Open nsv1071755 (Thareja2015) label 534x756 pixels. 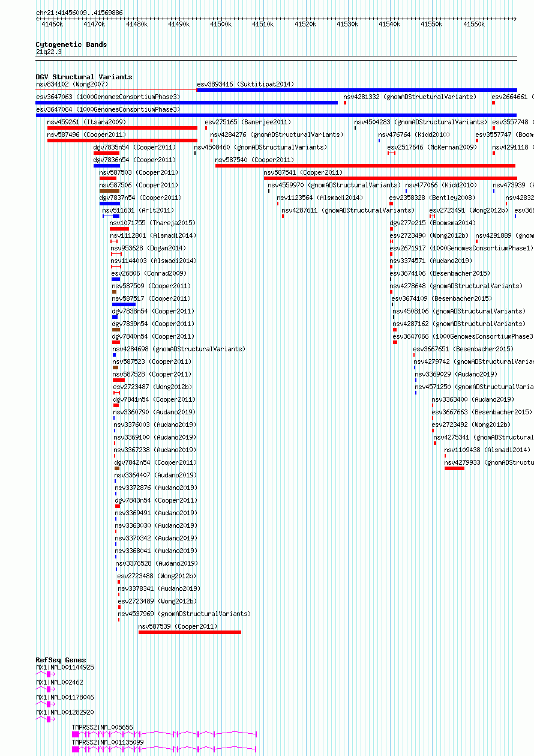pos(152,223)
